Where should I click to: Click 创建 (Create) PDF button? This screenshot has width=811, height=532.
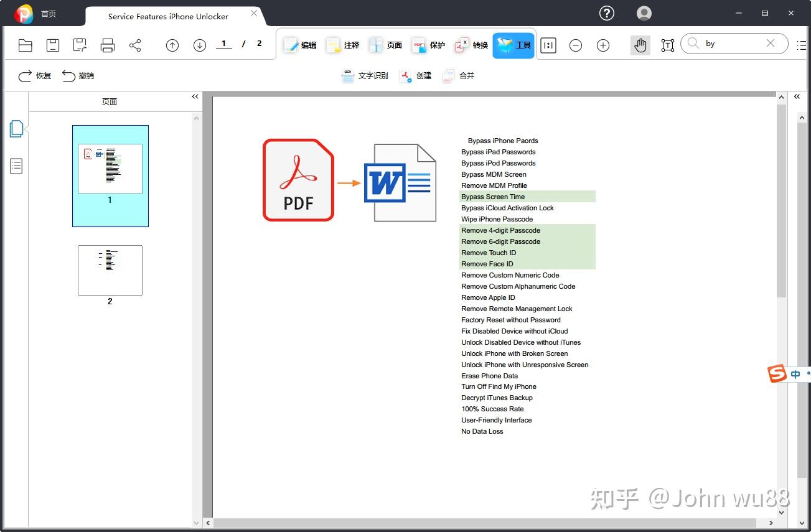(415, 76)
